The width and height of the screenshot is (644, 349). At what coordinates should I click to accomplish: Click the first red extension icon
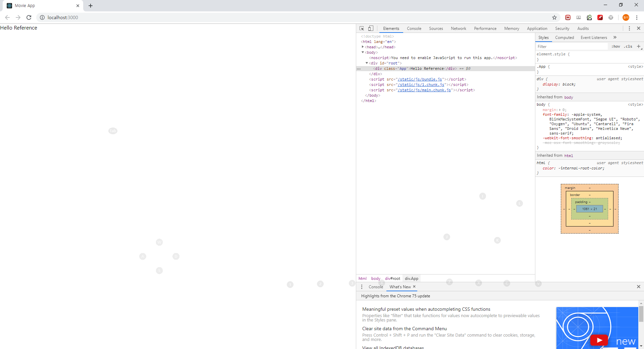[x=568, y=17]
